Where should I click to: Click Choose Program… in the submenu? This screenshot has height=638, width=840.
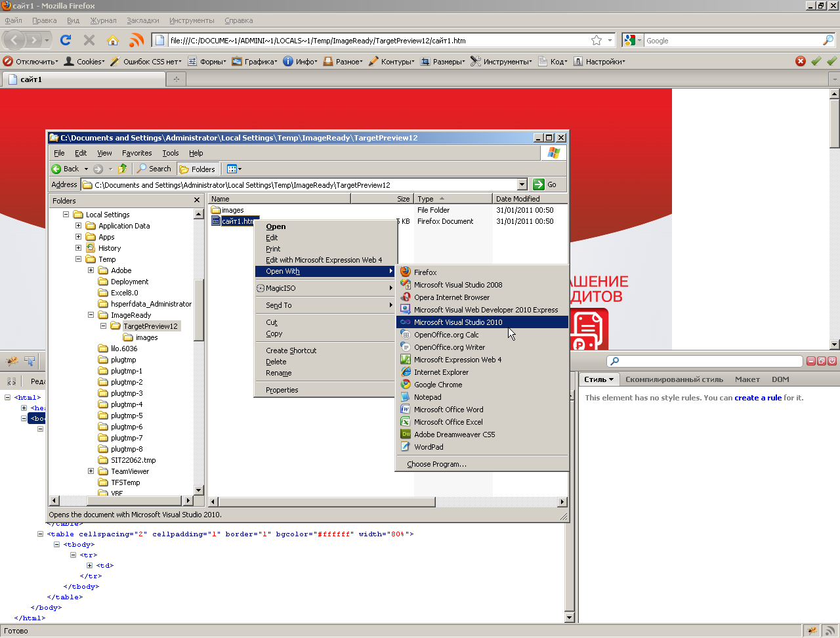click(x=482, y=464)
